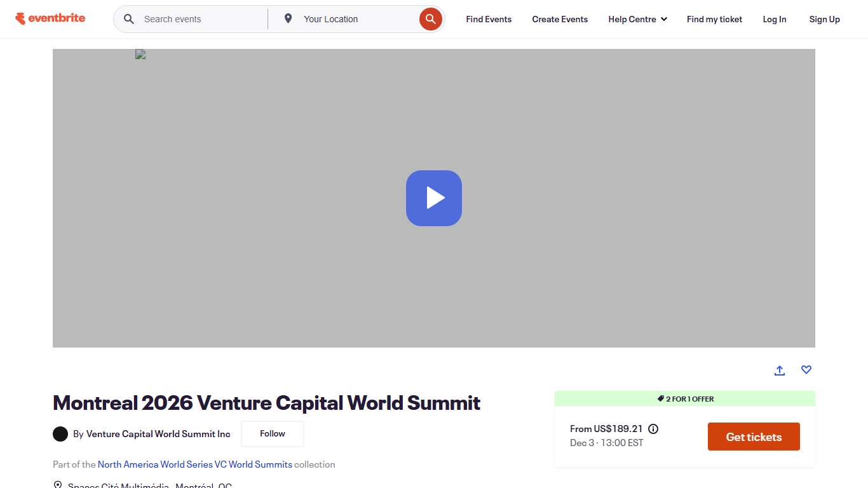Open the Help Centre dropdown
The width and height of the screenshot is (868, 488).
tap(637, 18)
